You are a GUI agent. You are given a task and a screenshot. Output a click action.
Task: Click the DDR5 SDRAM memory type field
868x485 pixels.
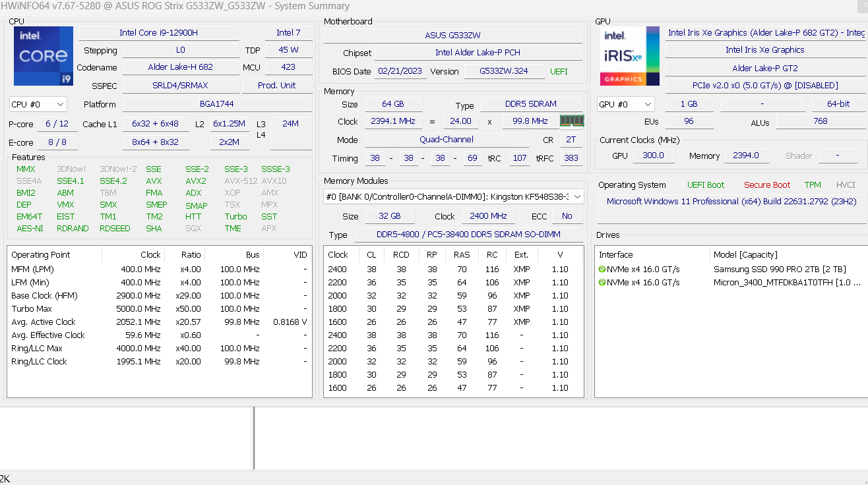pyautogui.click(x=532, y=104)
